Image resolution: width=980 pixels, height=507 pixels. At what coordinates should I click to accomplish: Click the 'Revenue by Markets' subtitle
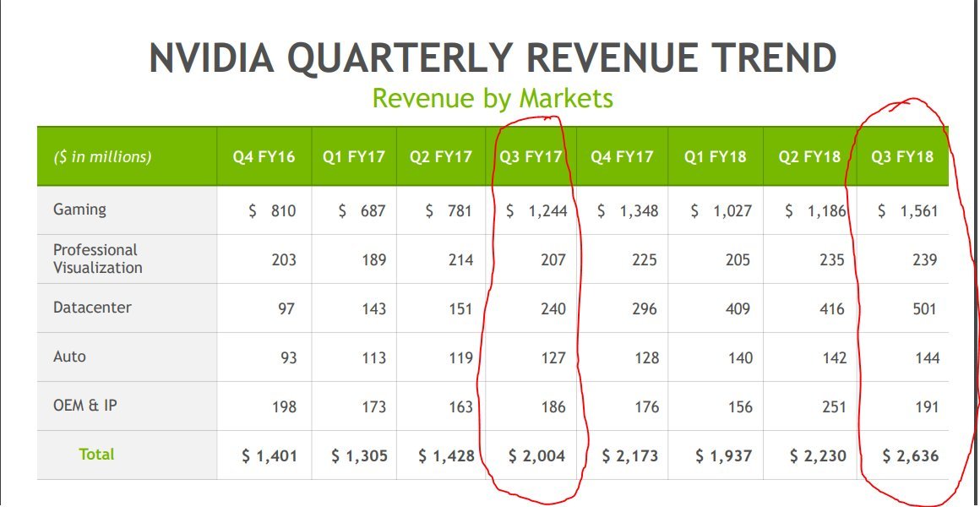pos(493,98)
